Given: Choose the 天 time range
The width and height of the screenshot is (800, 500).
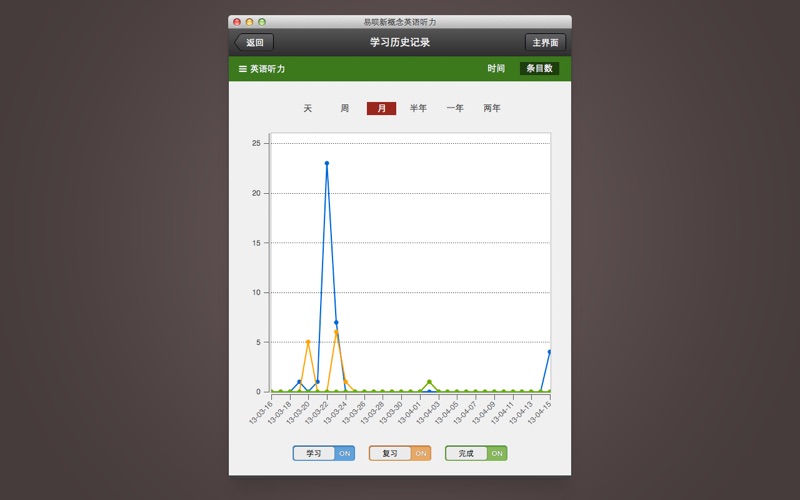Looking at the screenshot, I should pos(308,108).
